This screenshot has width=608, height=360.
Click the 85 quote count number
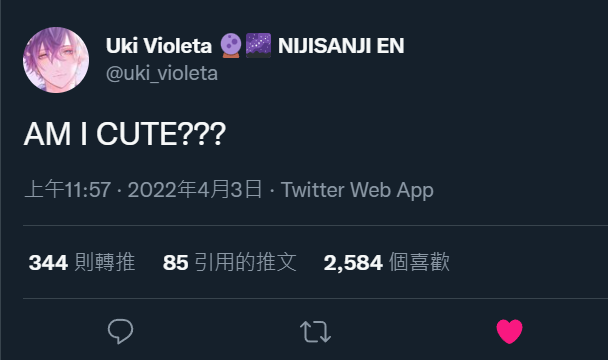pyautogui.click(x=176, y=263)
